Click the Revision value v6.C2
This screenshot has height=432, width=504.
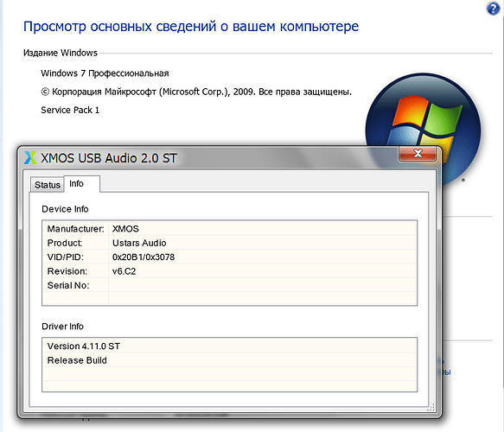pyautogui.click(x=124, y=271)
